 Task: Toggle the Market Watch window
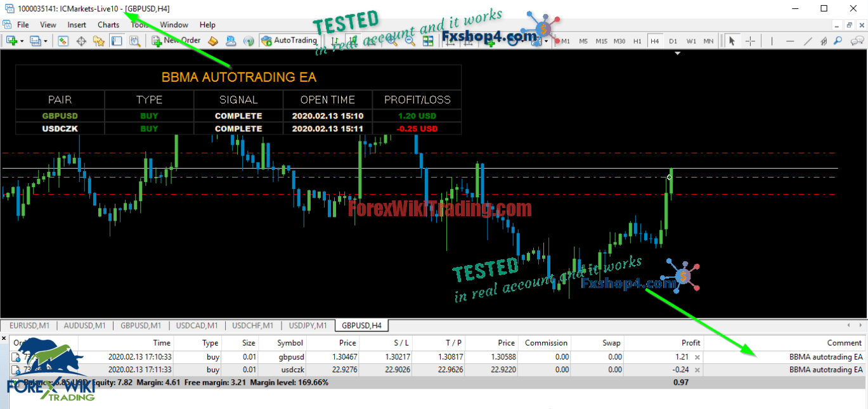coord(63,41)
